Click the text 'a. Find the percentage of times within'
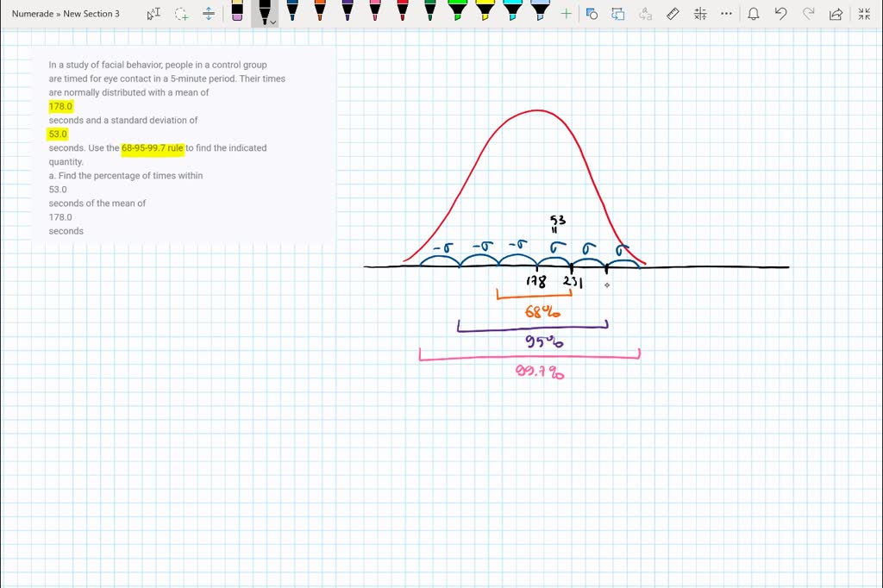The width and height of the screenshot is (883, 588). pyautogui.click(x=126, y=176)
